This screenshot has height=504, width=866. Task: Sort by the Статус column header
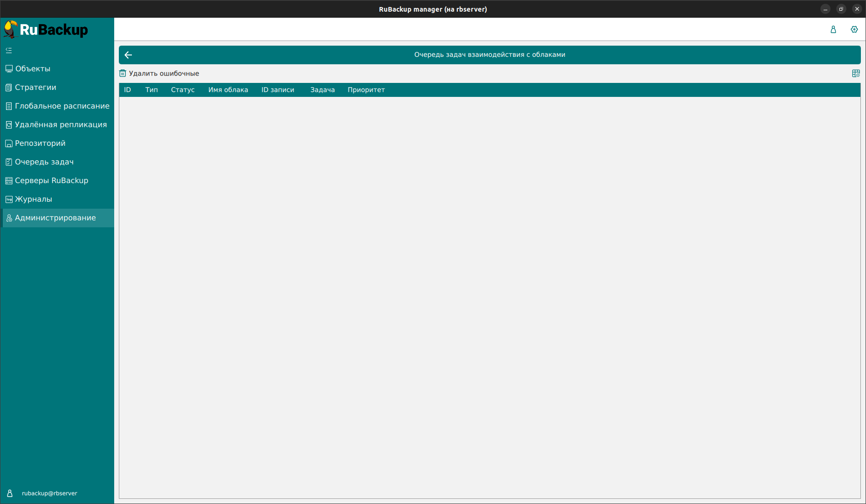[x=183, y=90]
